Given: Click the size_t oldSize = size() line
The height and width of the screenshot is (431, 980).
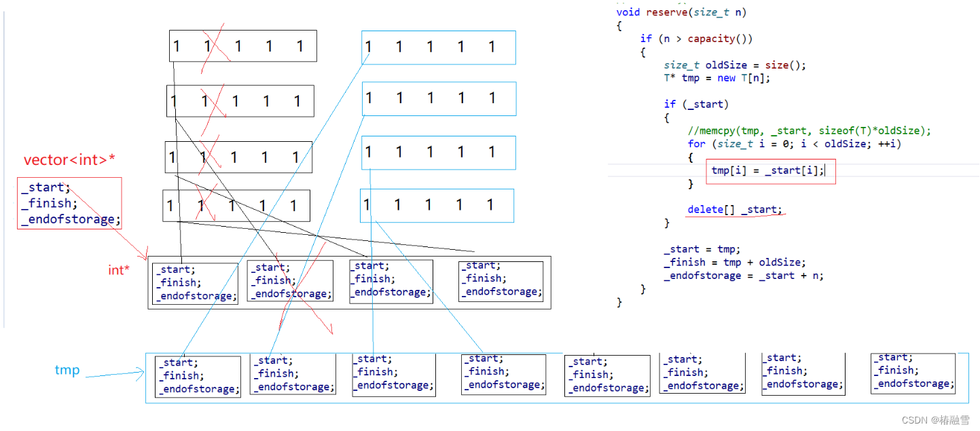Looking at the screenshot, I should pyautogui.click(x=735, y=65).
